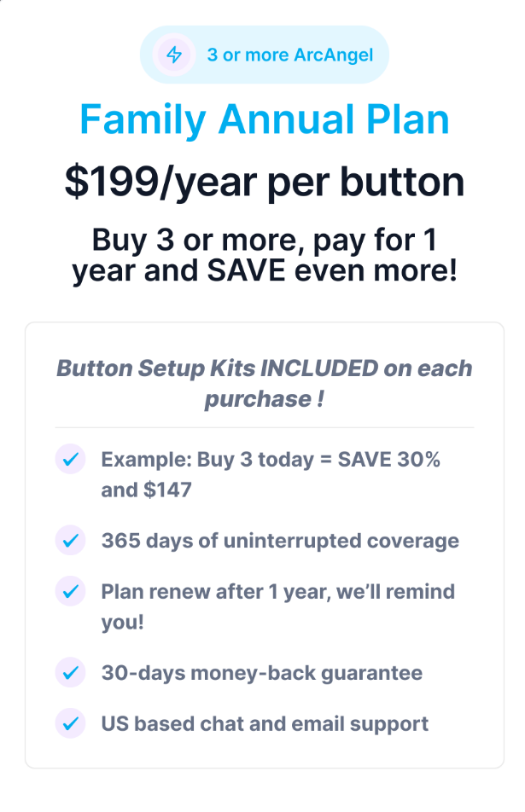The width and height of the screenshot is (525, 812).
Task: Click the checkmark beside "Buy 3 today" example
Action: [70, 460]
